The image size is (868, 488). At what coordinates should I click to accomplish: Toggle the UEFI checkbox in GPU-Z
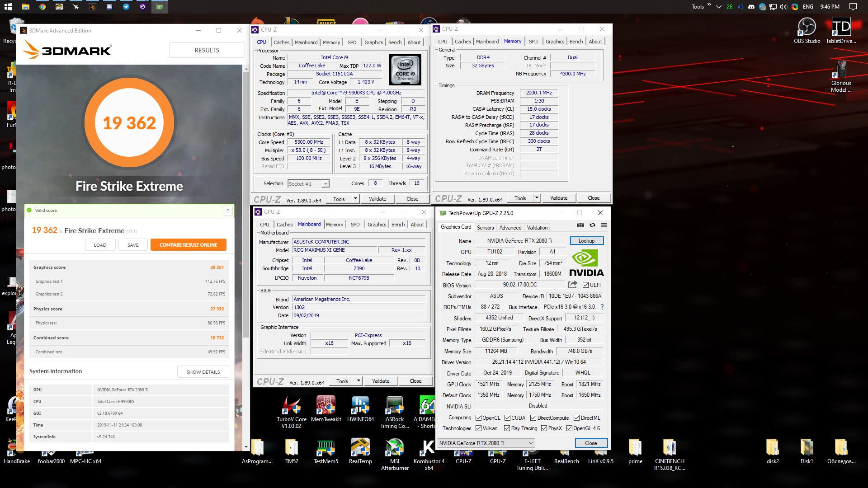(x=585, y=285)
